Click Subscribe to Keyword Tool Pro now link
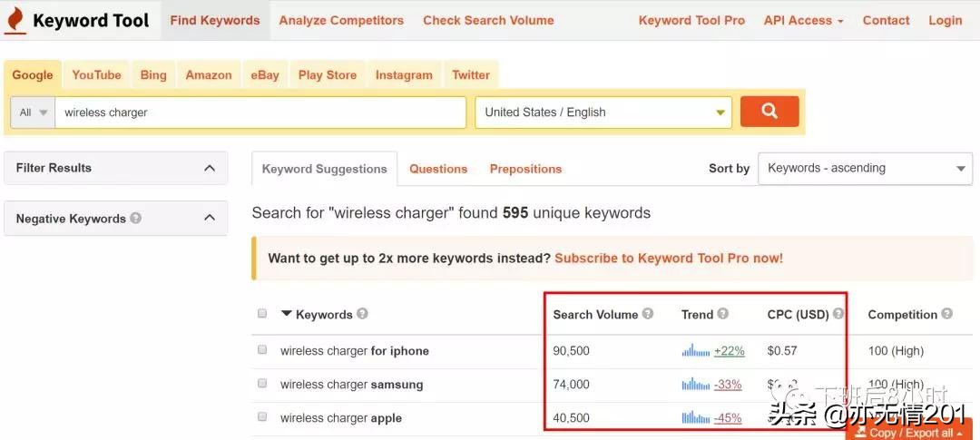The height and width of the screenshot is (440, 980). pyautogui.click(x=669, y=259)
